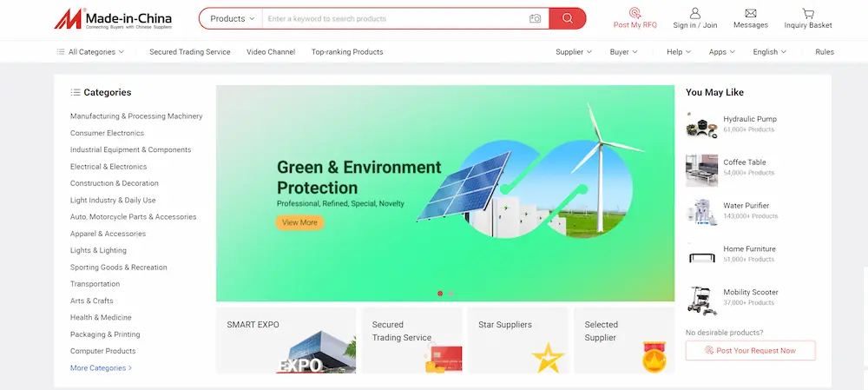Click the camera image search icon
The height and width of the screenshot is (390, 868).
pos(535,19)
